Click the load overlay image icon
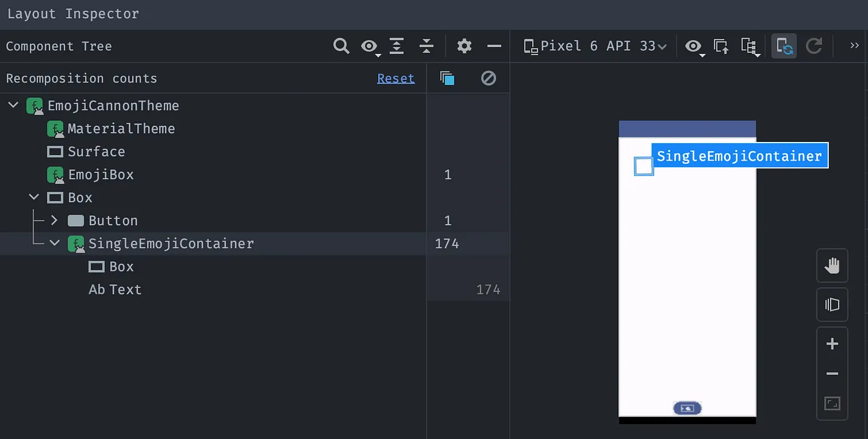 click(x=721, y=47)
